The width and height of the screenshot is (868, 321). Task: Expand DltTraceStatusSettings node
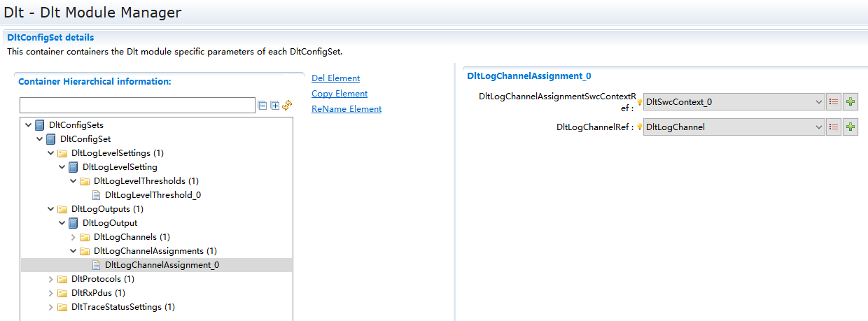(51, 307)
